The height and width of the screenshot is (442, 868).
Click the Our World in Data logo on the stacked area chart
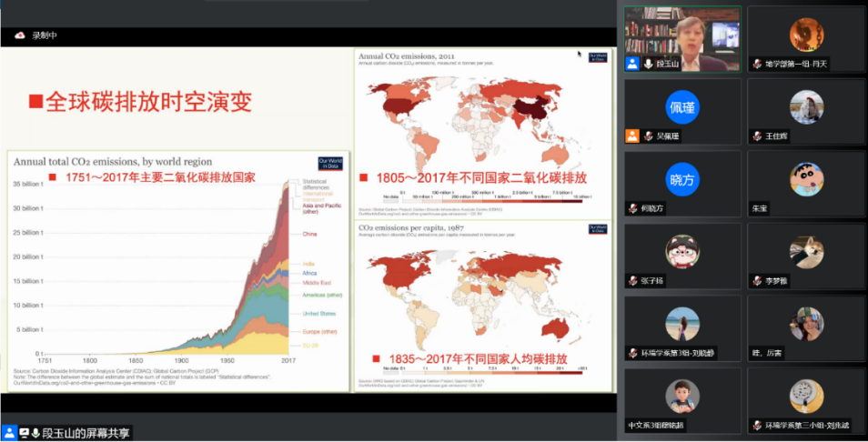click(329, 164)
